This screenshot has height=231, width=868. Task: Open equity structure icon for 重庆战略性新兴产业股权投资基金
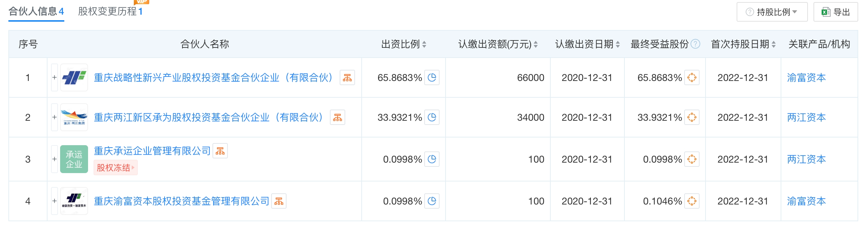(347, 77)
